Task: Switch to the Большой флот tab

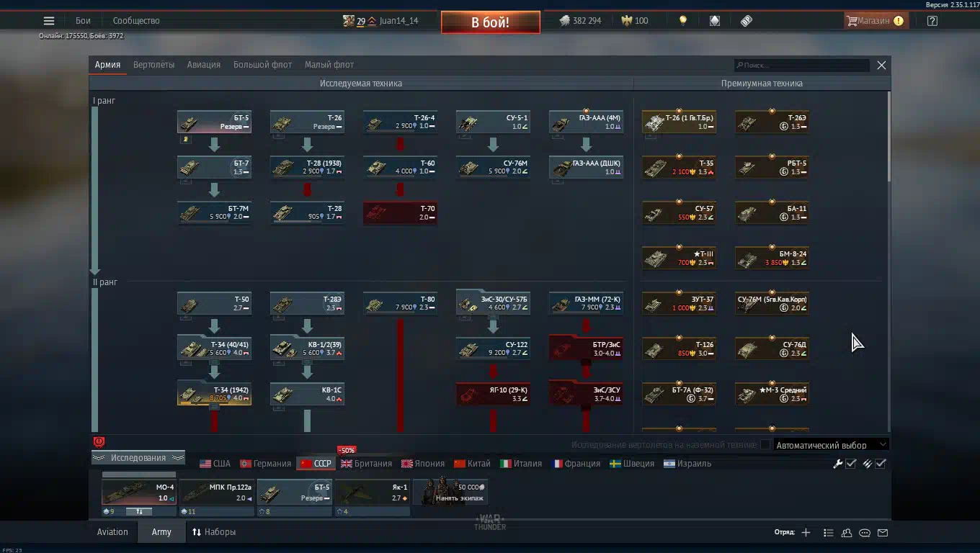Action: pyautogui.click(x=262, y=65)
